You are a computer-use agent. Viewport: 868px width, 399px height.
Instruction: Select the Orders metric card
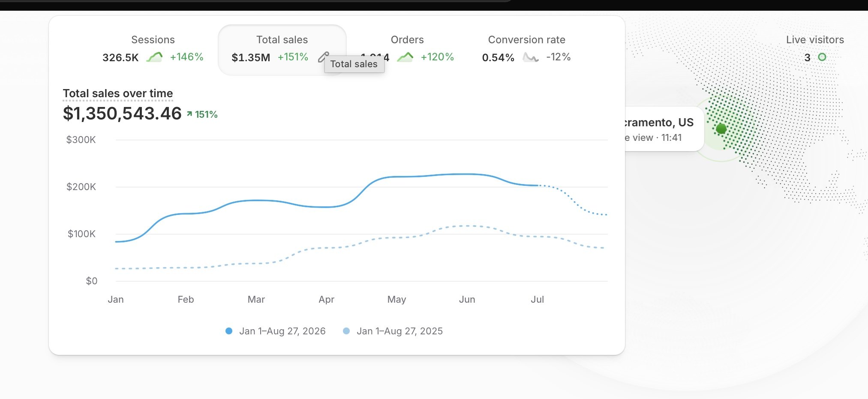(407, 50)
